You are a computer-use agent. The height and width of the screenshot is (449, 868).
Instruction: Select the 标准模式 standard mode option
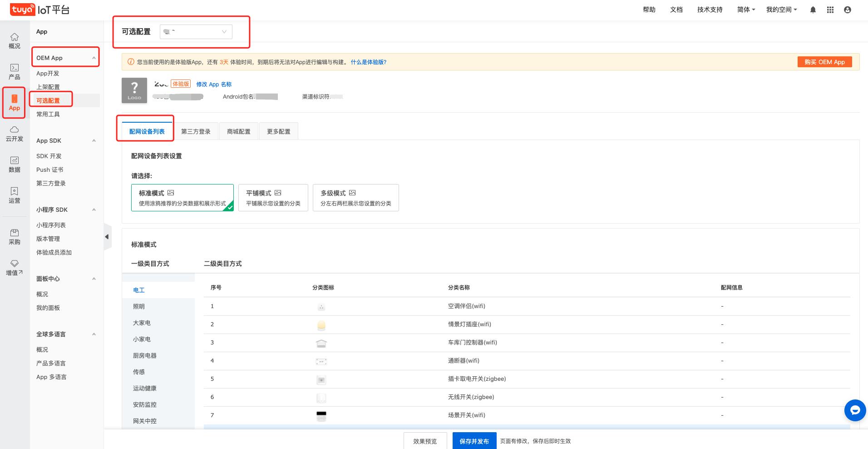click(x=182, y=198)
